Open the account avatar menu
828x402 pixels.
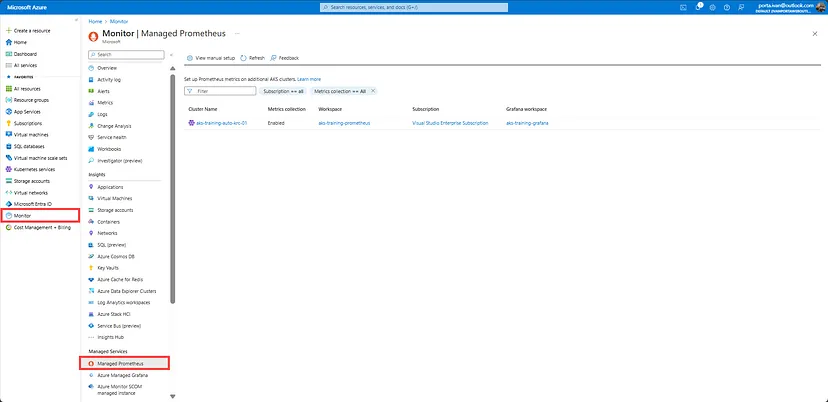[820, 7]
